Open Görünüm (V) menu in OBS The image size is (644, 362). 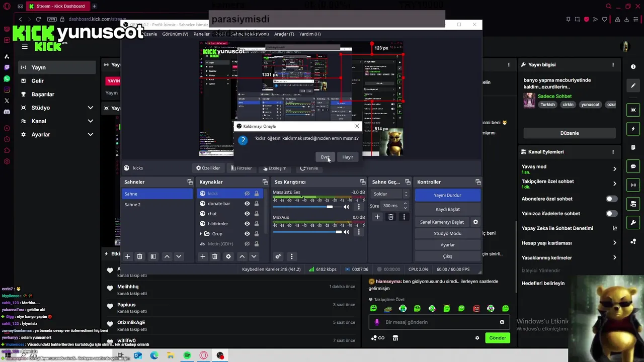(175, 34)
